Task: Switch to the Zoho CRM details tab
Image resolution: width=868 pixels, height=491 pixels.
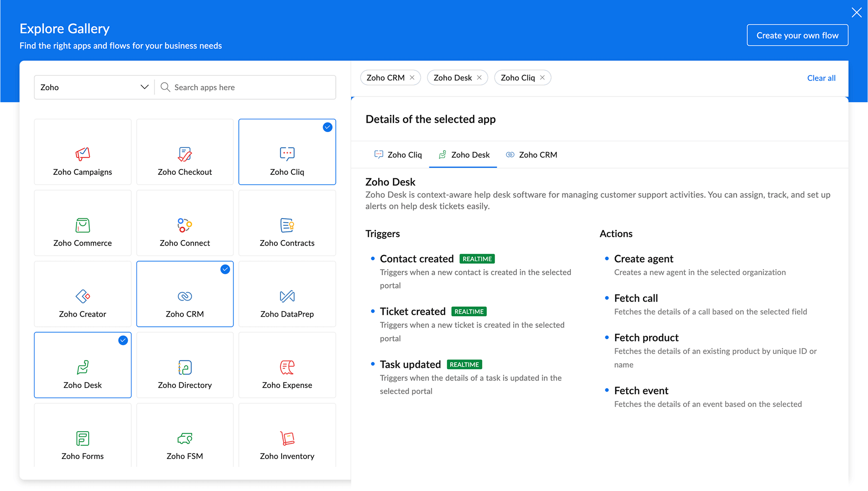Action: coord(532,155)
